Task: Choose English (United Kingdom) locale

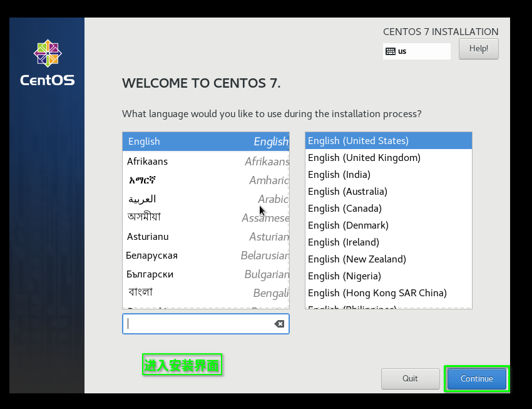Action: pos(388,158)
